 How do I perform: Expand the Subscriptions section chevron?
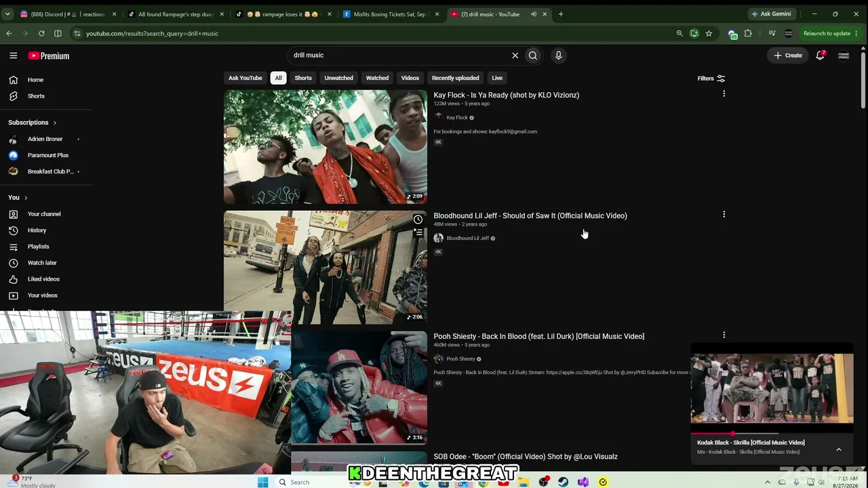pos(54,123)
